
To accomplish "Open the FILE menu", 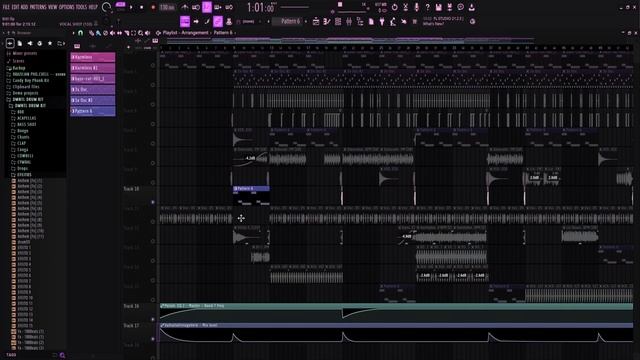I will pyautogui.click(x=6, y=7).
